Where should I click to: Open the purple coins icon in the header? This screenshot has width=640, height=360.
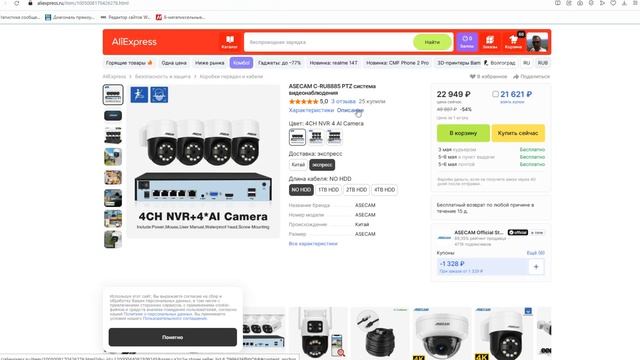[467, 42]
